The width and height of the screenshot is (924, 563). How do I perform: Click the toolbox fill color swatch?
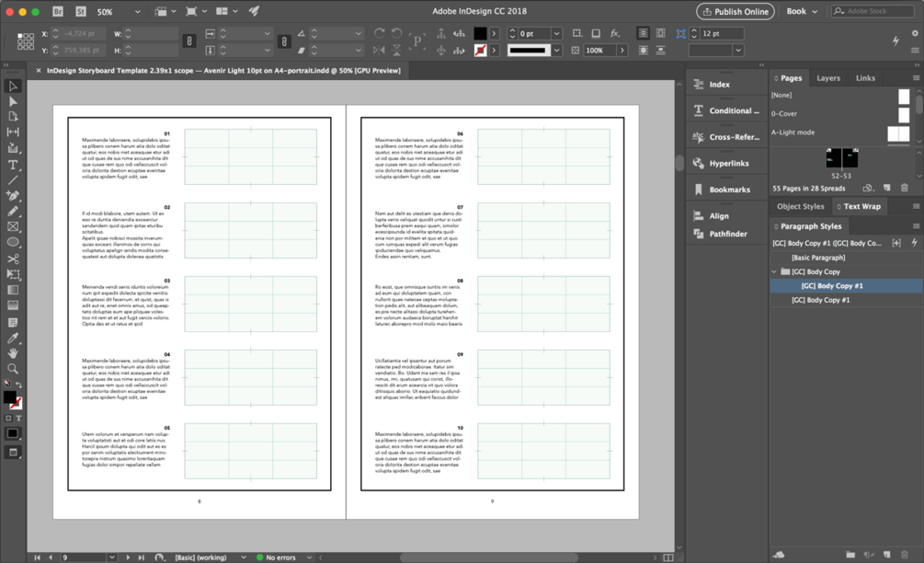coord(9,397)
